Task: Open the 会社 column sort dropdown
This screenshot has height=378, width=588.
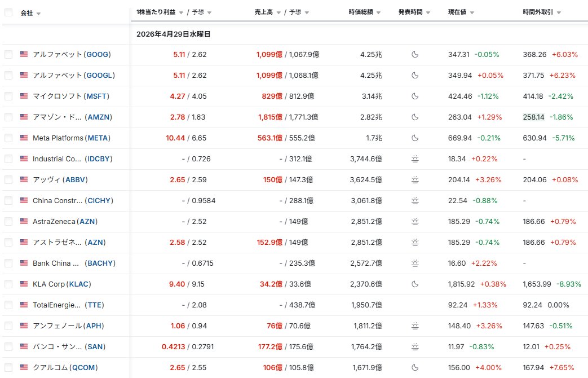Action: [x=39, y=14]
